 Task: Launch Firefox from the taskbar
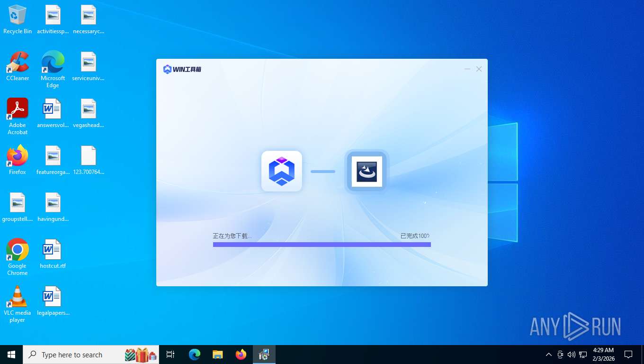(241, 355)
